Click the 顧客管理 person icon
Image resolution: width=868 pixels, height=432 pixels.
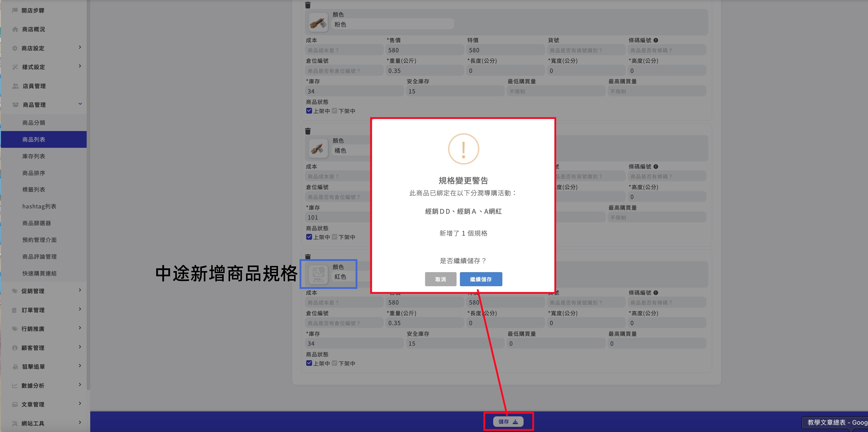15,348
